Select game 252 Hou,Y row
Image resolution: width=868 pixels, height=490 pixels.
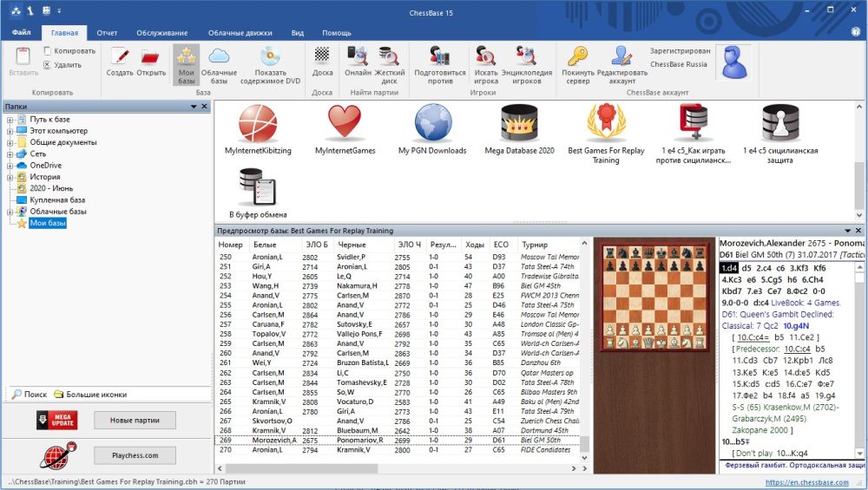(x=397, y=276)
